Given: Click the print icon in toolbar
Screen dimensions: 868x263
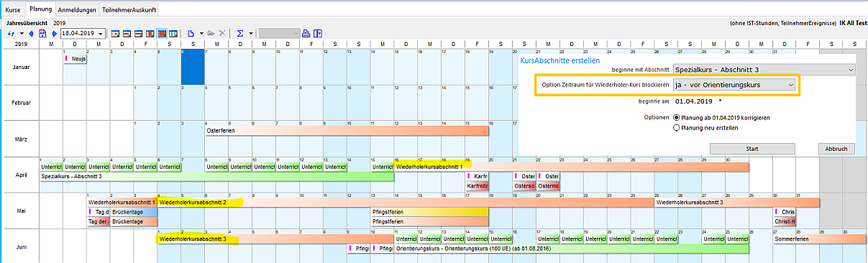Looking at the screenshot, I should pyautogui.click(x=306, y=34).
